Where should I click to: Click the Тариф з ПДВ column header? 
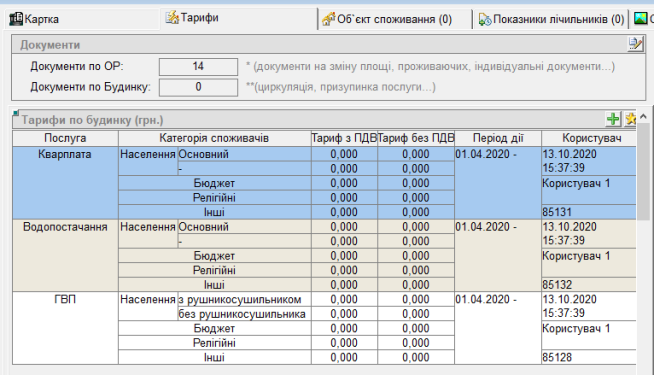344,138
